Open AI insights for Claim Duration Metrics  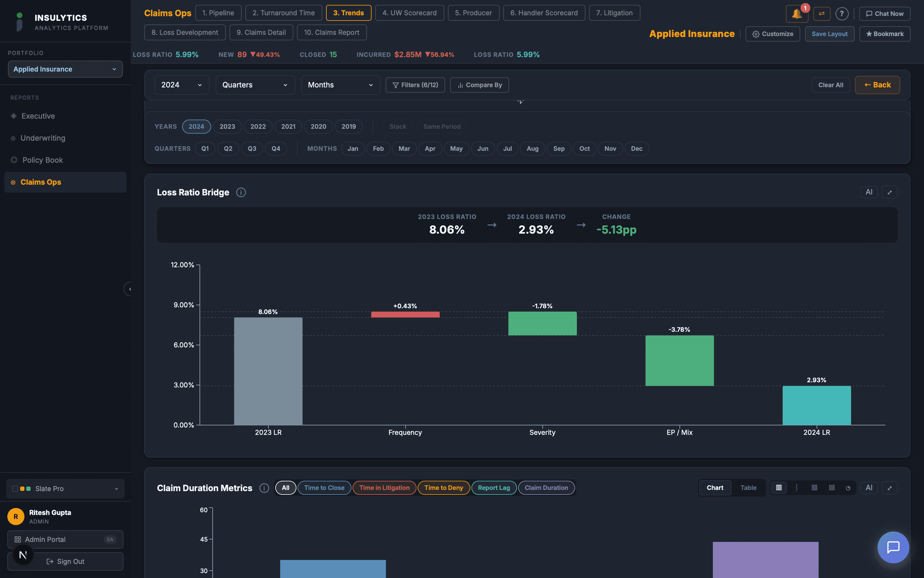[x=869, y=488]
